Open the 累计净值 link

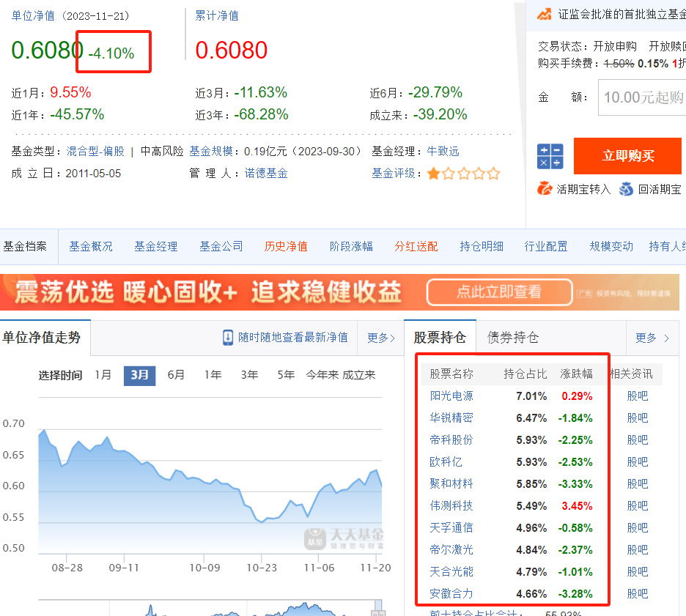[x=217, y=15]
